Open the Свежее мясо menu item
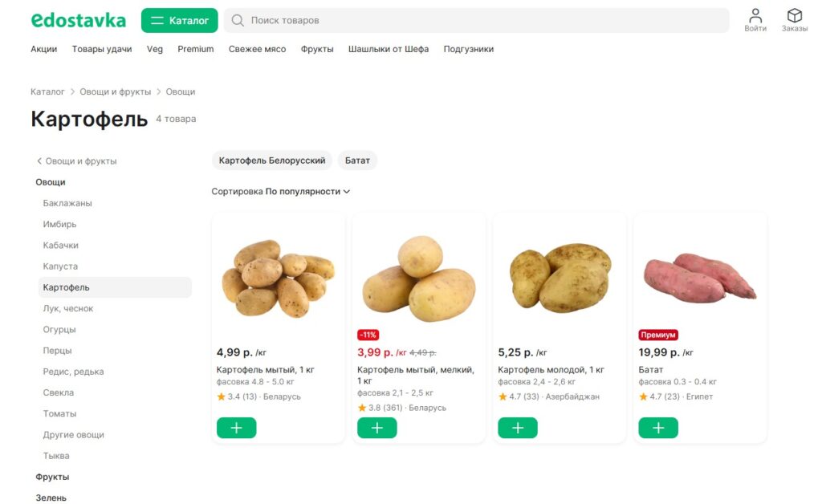 coord(257,49)
